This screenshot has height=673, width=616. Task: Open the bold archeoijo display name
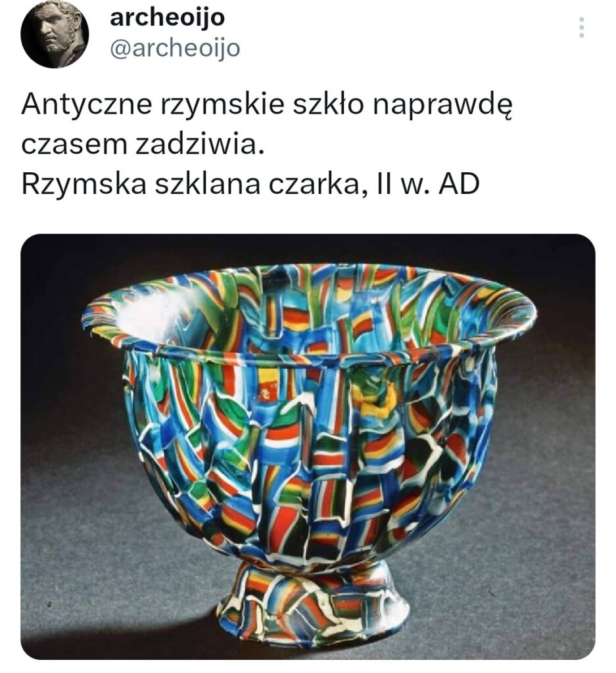tap(168, 18)
